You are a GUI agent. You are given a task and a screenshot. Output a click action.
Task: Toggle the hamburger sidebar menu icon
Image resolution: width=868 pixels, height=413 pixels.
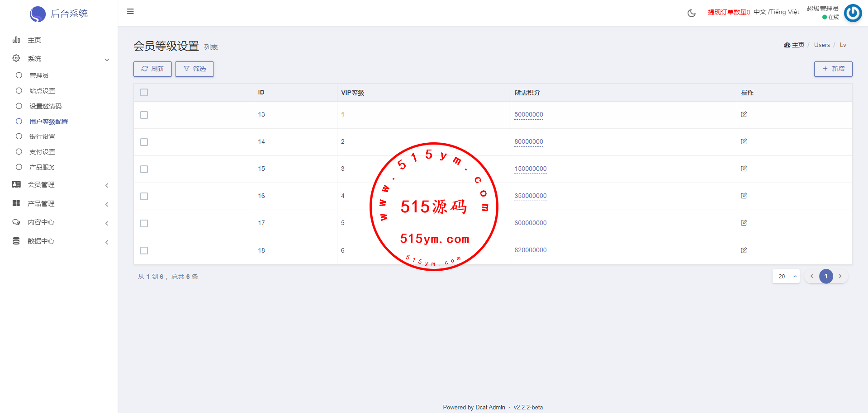(x=130, y=11)
